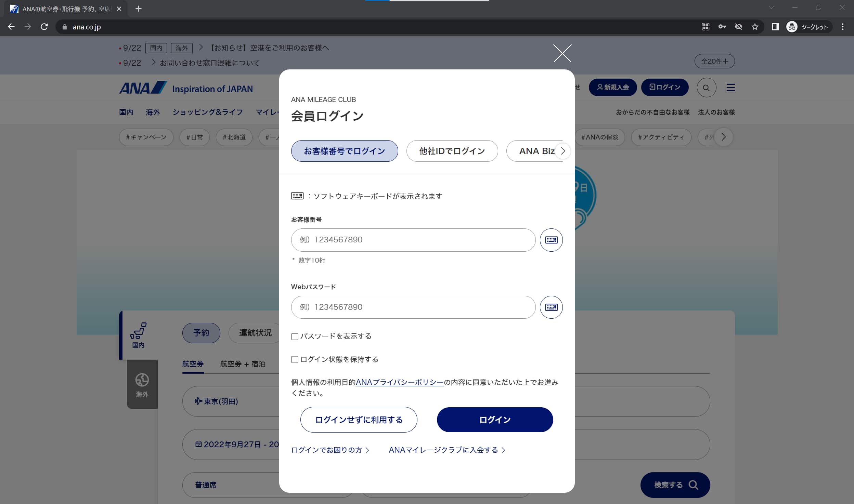854x504 pixels.
Task: Check the ログイン状態を保持する box
Action: pos(295,359)
